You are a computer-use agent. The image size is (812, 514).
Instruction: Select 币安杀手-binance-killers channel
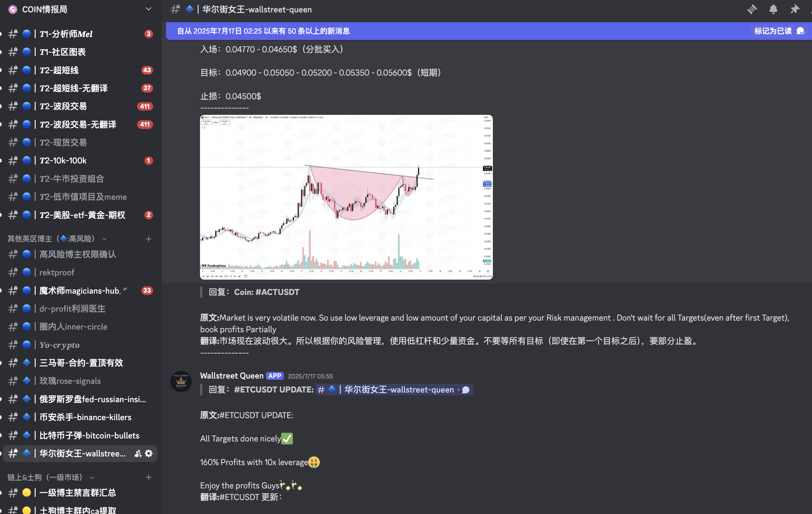[x=80, y=417]
